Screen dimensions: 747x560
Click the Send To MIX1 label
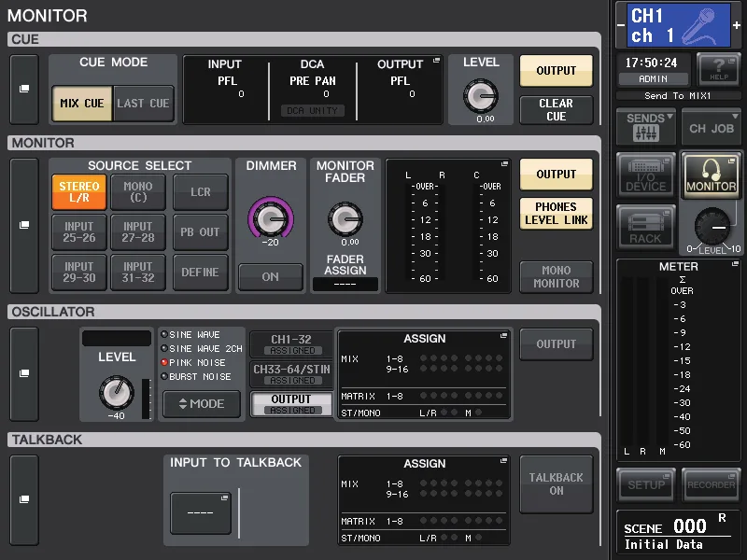(678, 96)
